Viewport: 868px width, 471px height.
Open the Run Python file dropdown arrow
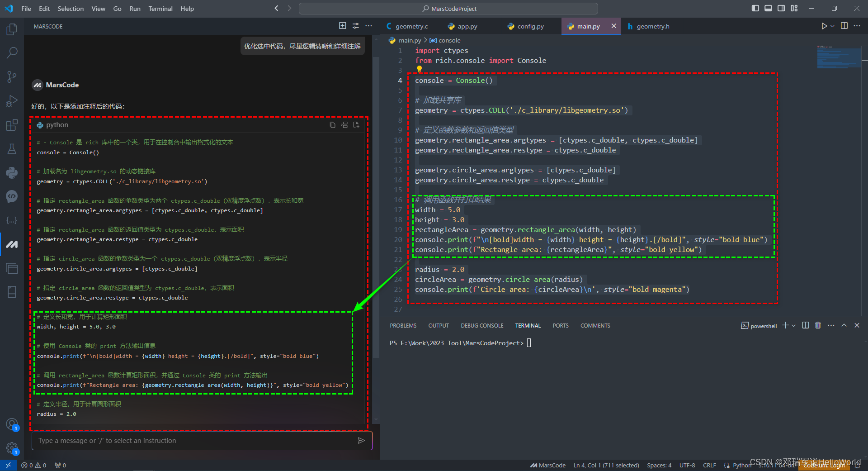click(x=832, y=26)
